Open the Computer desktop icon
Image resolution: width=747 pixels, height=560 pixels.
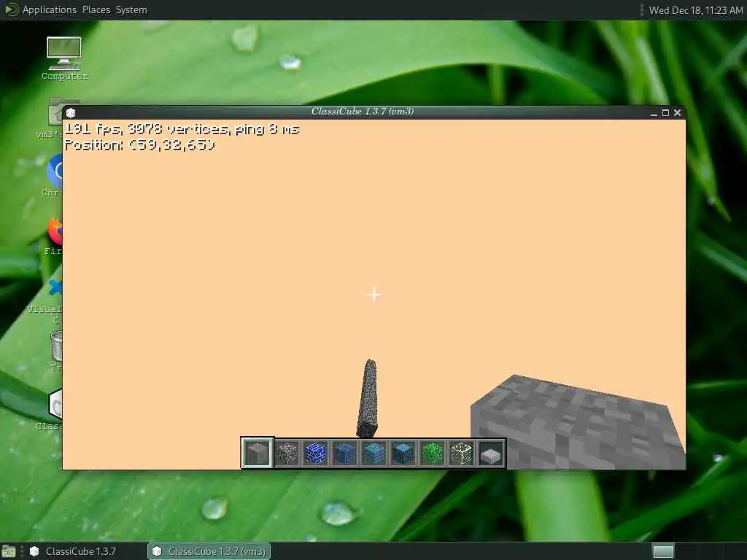pyautogui.click(x=64, y=58)
